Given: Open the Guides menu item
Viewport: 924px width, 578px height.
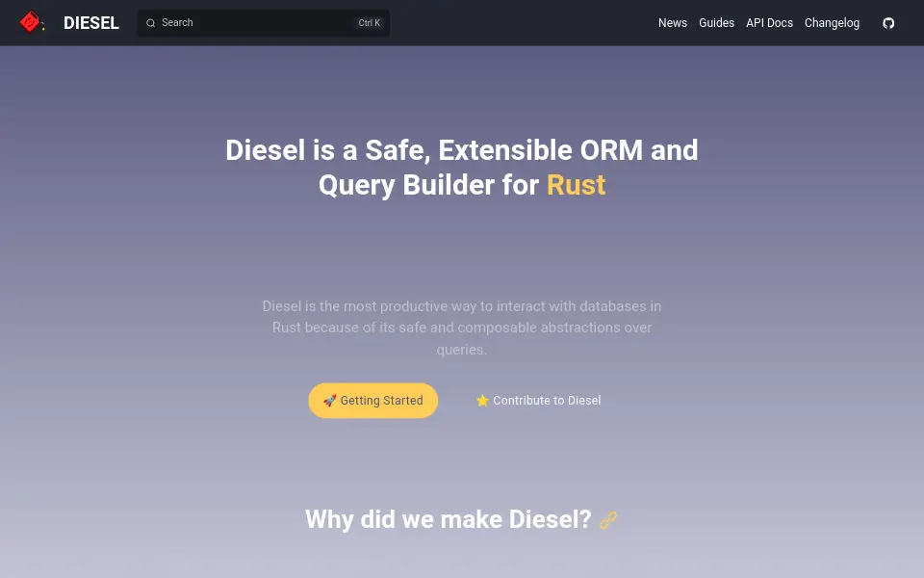Looking at the screenshot, I should click(716, 23).
